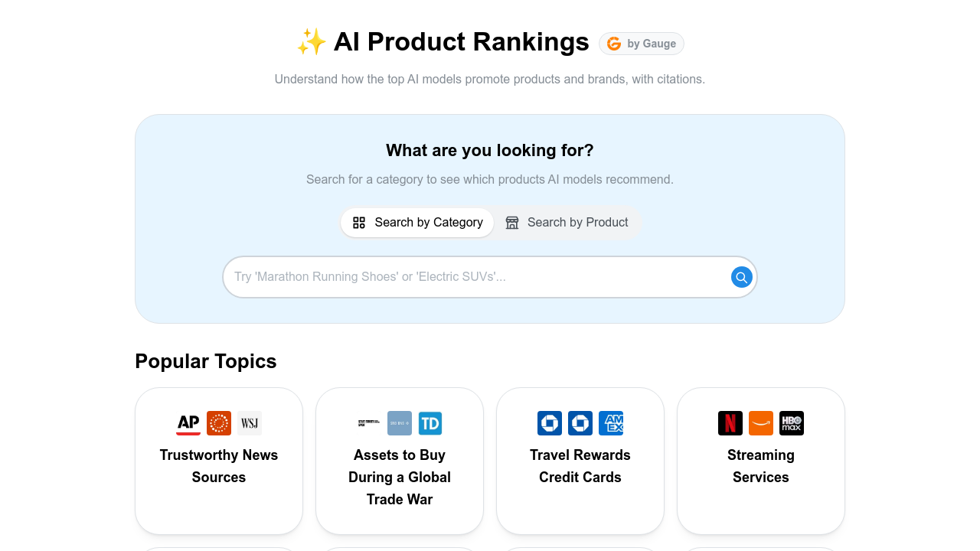Viewport: 980px width, 551px height.
Task: Click the HBO Max logo icon
Action: [791, 423]
